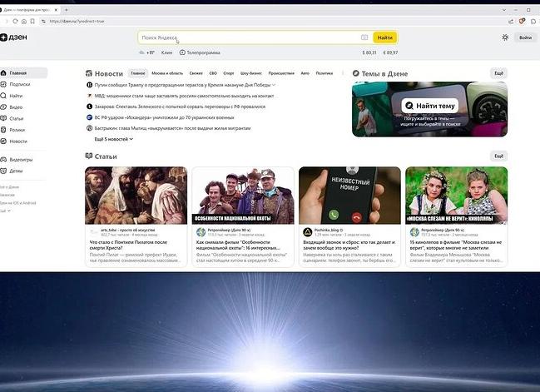
Task: Select the Политика news tab
Action: coord(324,73)
